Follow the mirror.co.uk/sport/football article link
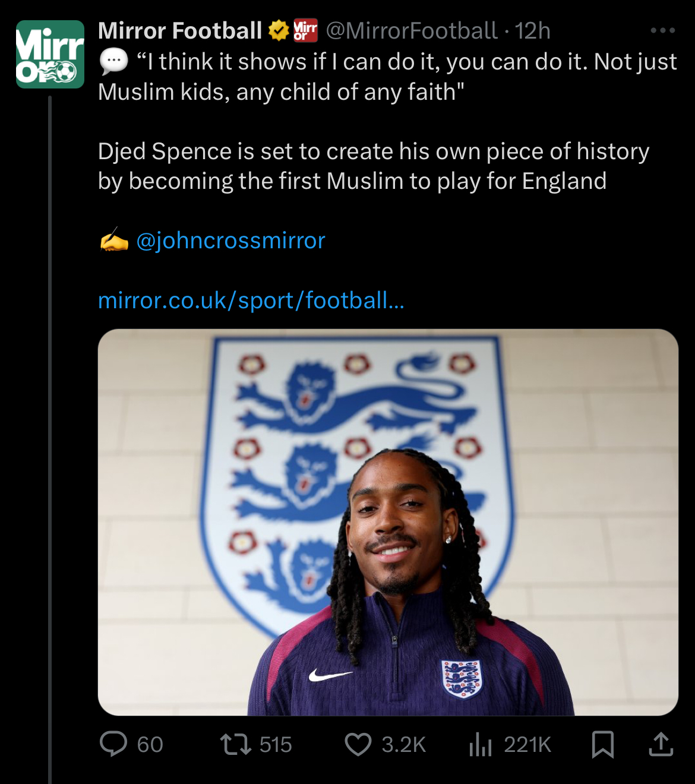The width and height of the screenshot is (695, 784). 251,301
